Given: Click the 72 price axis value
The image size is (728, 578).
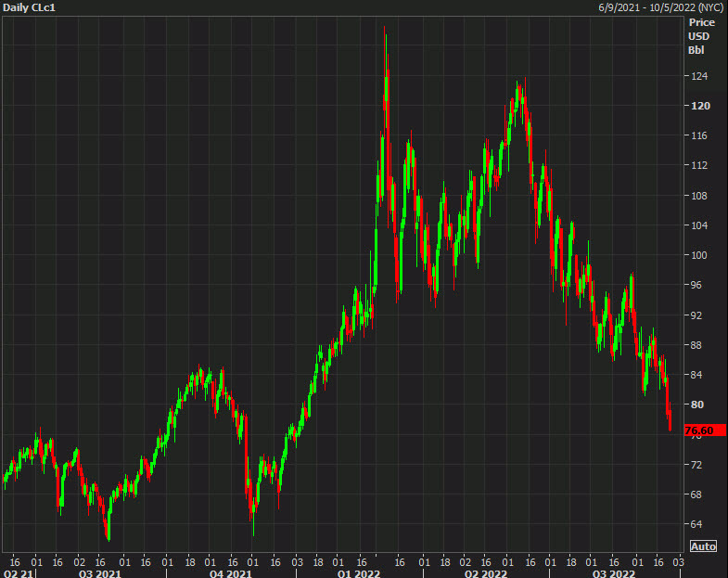Looking at the screenshot, I should coord(696,465).
